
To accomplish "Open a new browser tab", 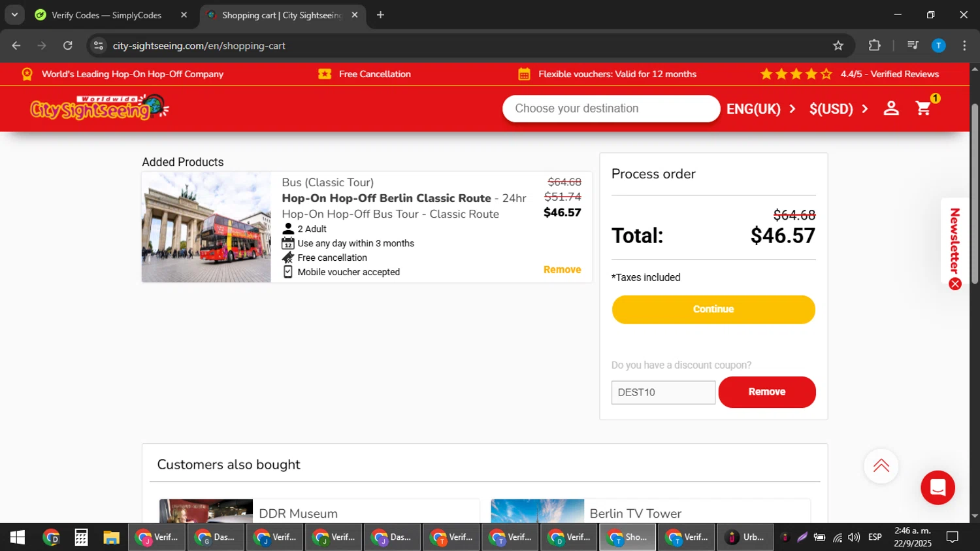I will pos(380,15).
